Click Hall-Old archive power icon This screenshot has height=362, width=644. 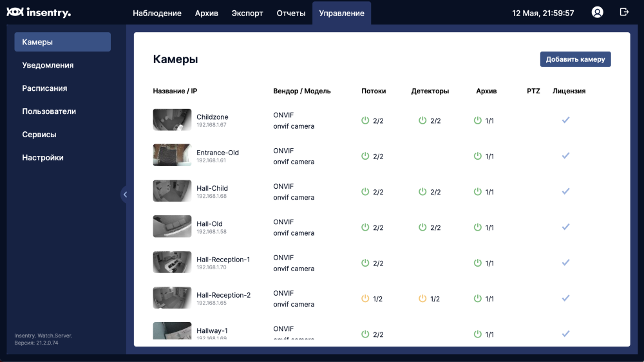pyautogui.click(x=477, y=227)
